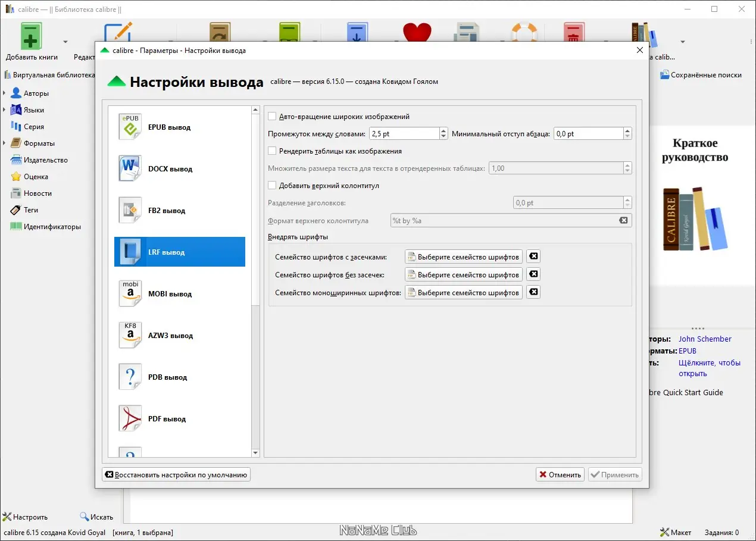This screenshot has height=541, width=756.
Task: Click the format list scrollbar down arrow
Action: [256, 453]
